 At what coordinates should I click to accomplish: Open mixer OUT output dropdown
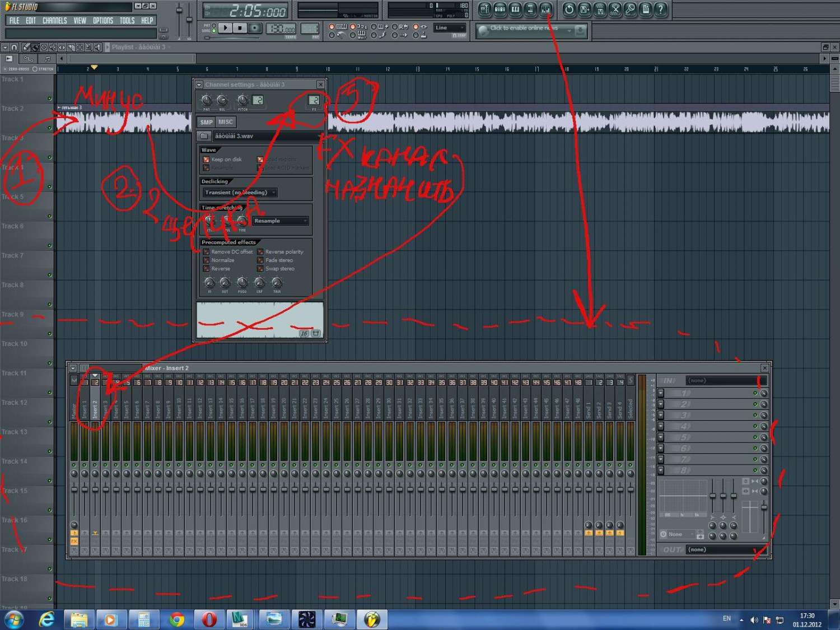tap(726, 550)
